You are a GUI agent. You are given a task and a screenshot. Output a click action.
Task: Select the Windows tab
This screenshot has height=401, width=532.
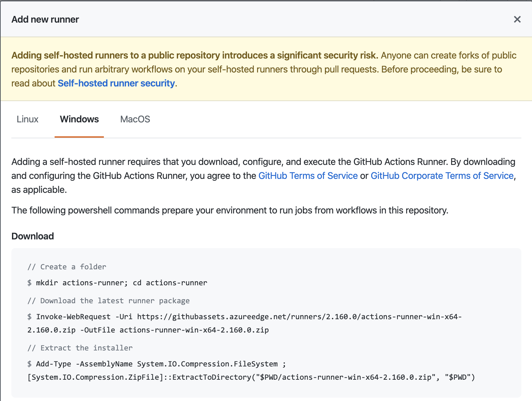click(x=79, y=119)
